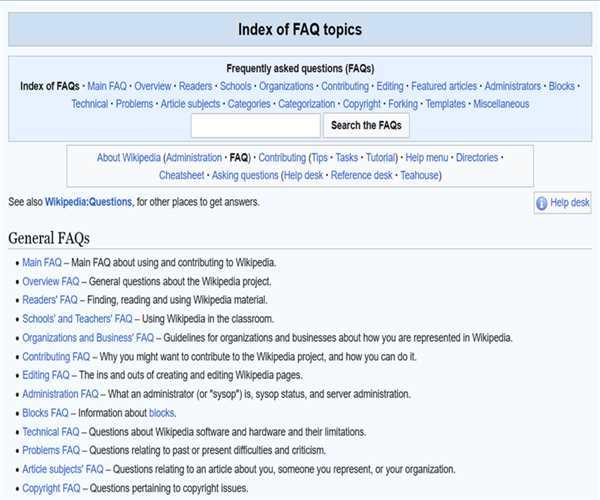Click Help desk text link beside info icon
600x500 pixels.
pos(570,202)
